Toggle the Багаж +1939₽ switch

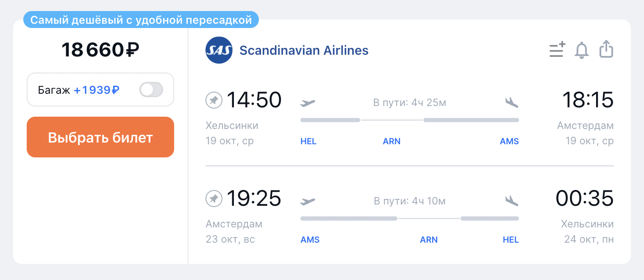[x=151, y=90]
